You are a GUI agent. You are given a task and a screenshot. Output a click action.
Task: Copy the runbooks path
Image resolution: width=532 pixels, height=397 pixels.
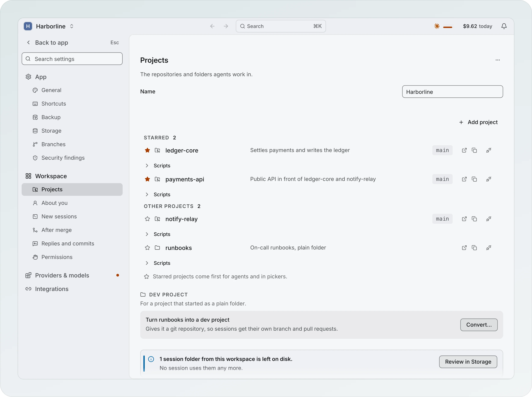coord(474,248)
